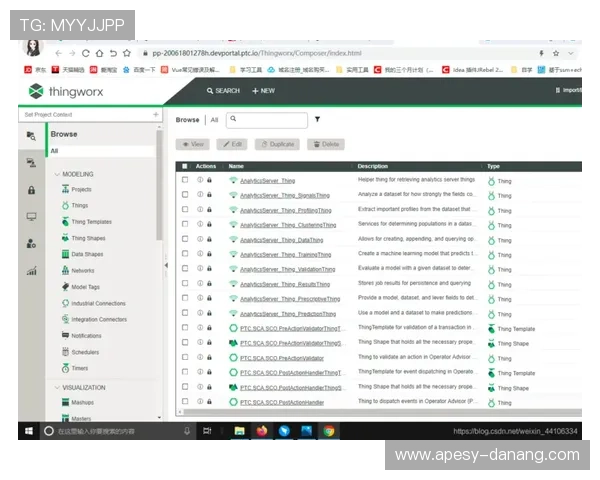The width and height of the screenshot is (600, 480).
Task: Open the Schedulers entity list
Action: pos(85,352)
